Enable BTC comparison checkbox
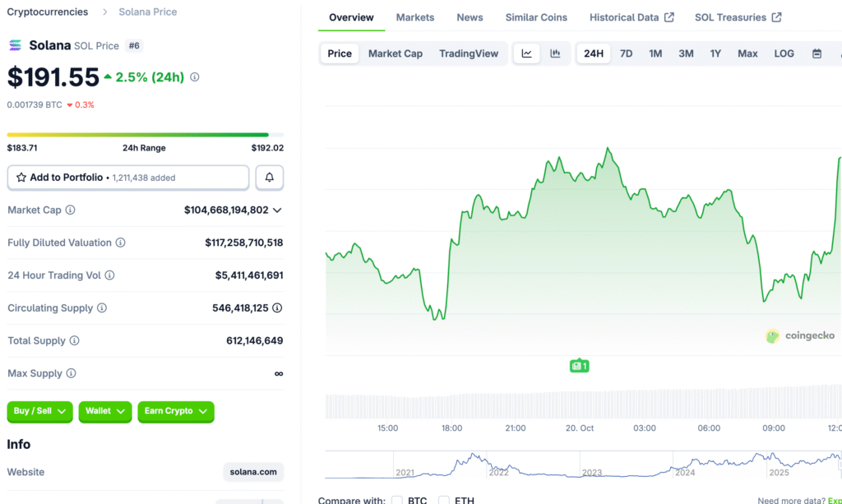 point(397,500)
